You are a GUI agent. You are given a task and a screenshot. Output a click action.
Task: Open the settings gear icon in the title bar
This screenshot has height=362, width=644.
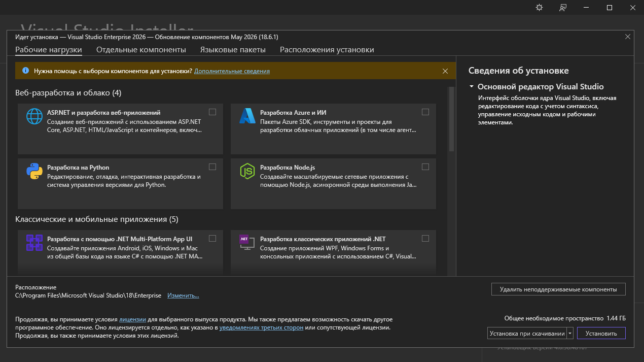tap(539, 7)
